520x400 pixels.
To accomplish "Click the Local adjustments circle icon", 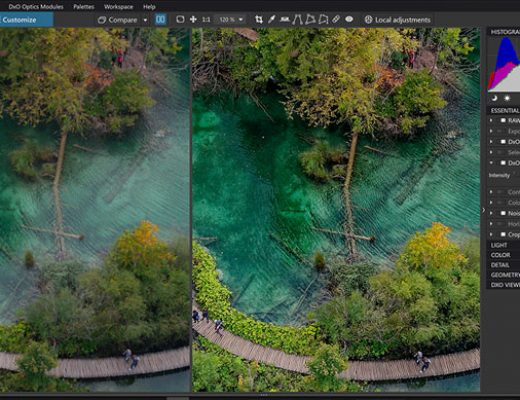I will point(368,20).
